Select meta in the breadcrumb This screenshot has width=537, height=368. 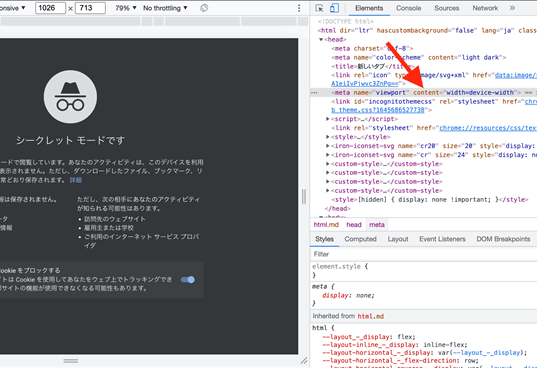(x=377, y=225)
